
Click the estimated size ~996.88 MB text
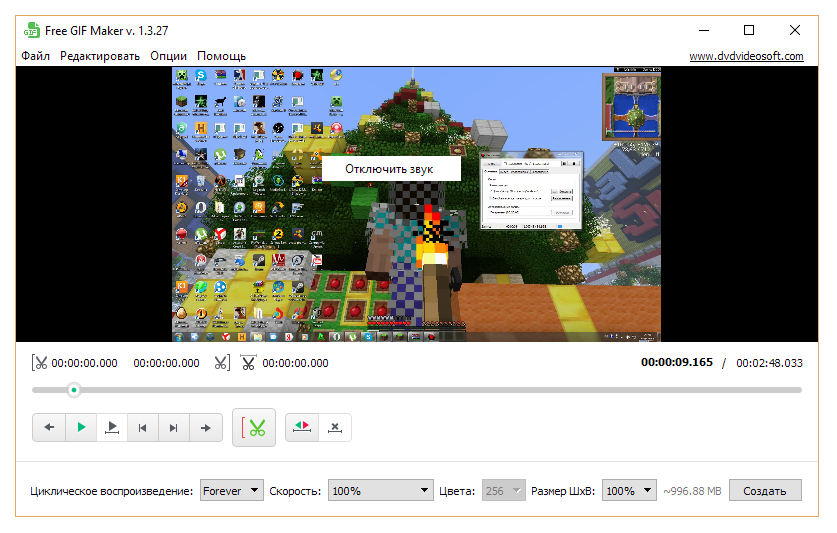pyautogui.click(x=692, y=491)
